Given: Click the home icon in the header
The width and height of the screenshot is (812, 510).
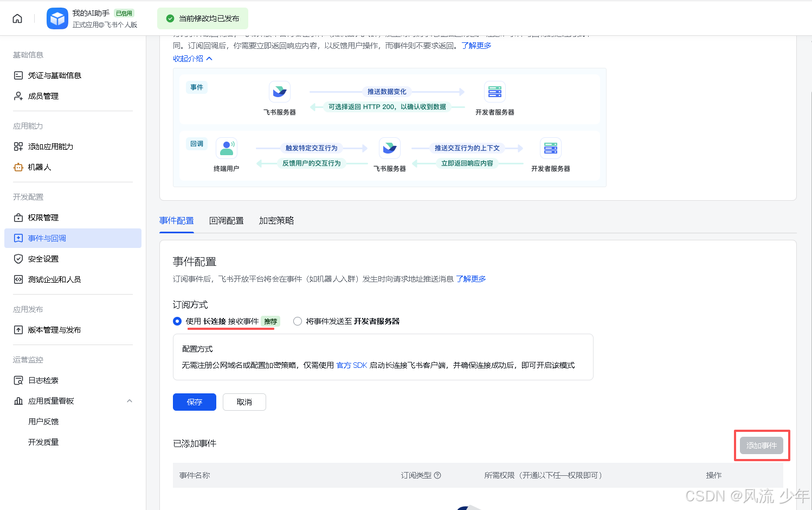Looking at the screenshot, I should pyautogui.click(x=17, y=18).
